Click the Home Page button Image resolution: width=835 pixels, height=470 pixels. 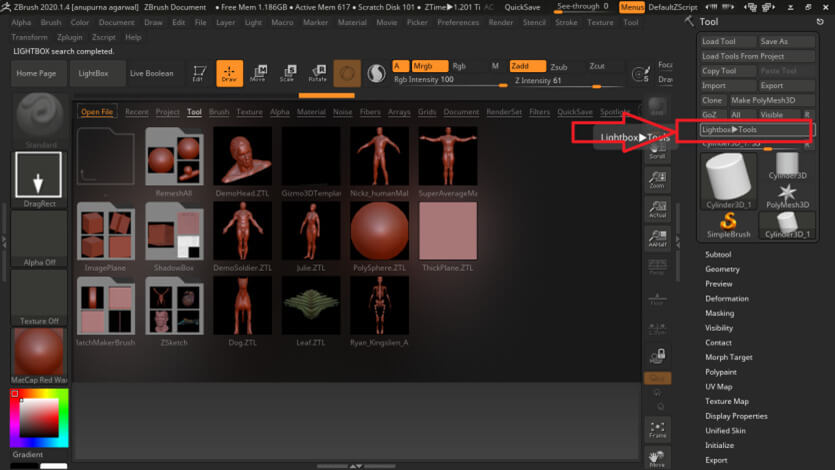tap(36, 73)
